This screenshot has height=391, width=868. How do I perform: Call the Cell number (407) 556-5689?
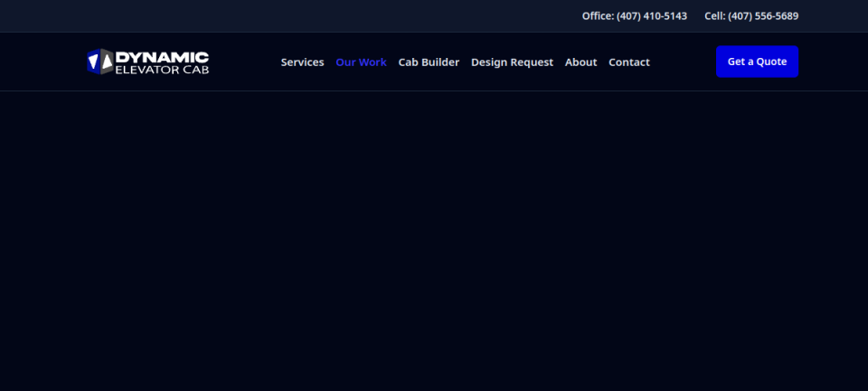click(751, 16)
